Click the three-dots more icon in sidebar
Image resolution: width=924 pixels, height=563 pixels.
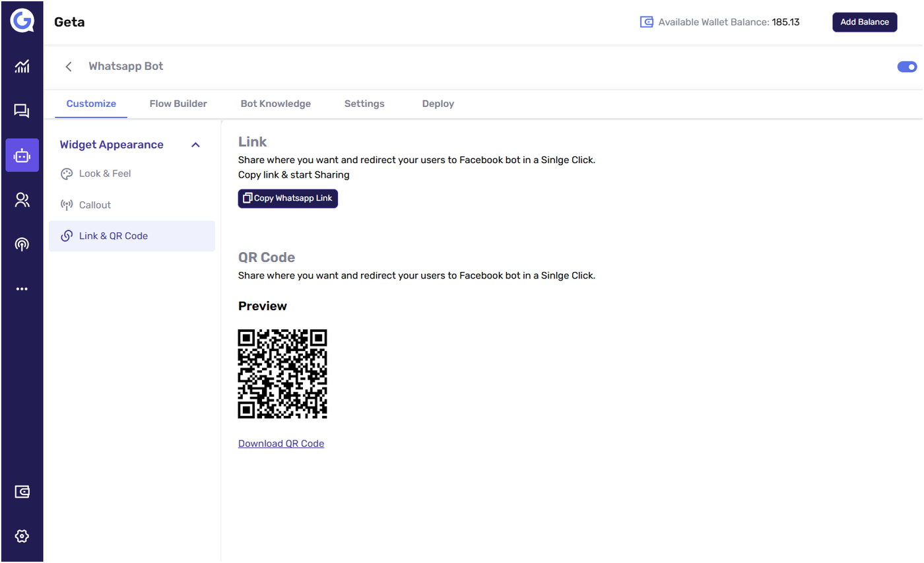click(x=22, y=289)
